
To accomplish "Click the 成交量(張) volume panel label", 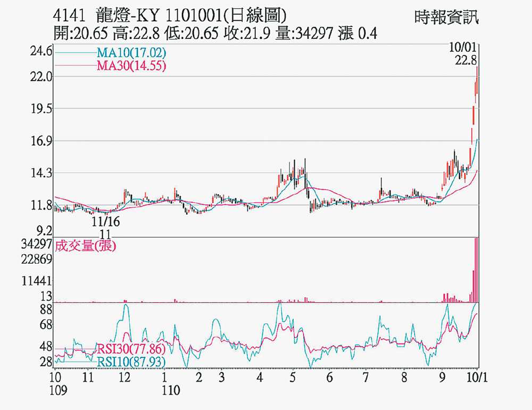I will point(86,246).
